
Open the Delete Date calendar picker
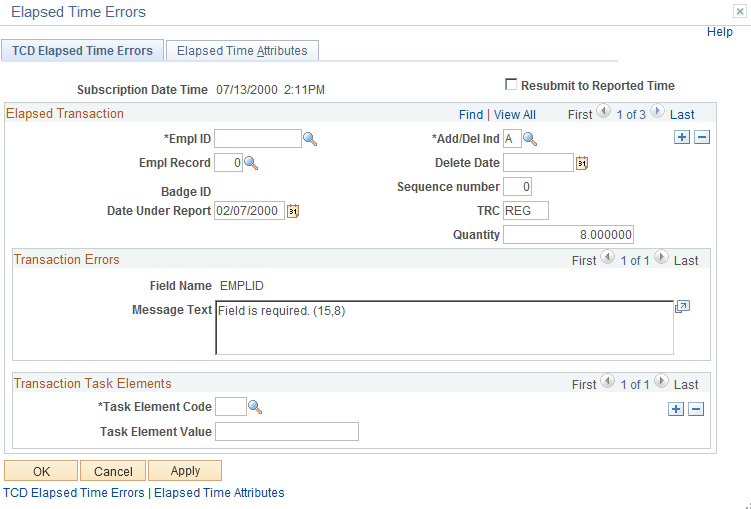pos(581,163)
